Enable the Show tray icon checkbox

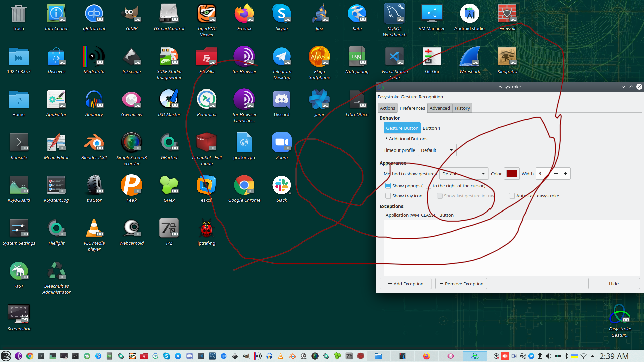pos(388,196)
